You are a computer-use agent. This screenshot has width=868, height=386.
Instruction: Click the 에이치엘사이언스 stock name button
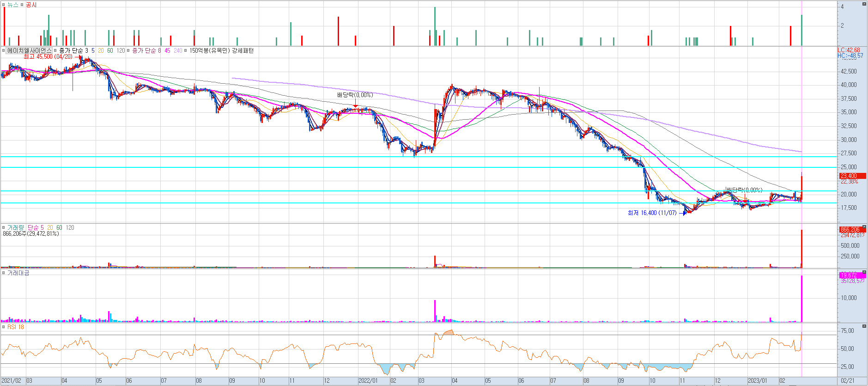click(x=29, y=50)
